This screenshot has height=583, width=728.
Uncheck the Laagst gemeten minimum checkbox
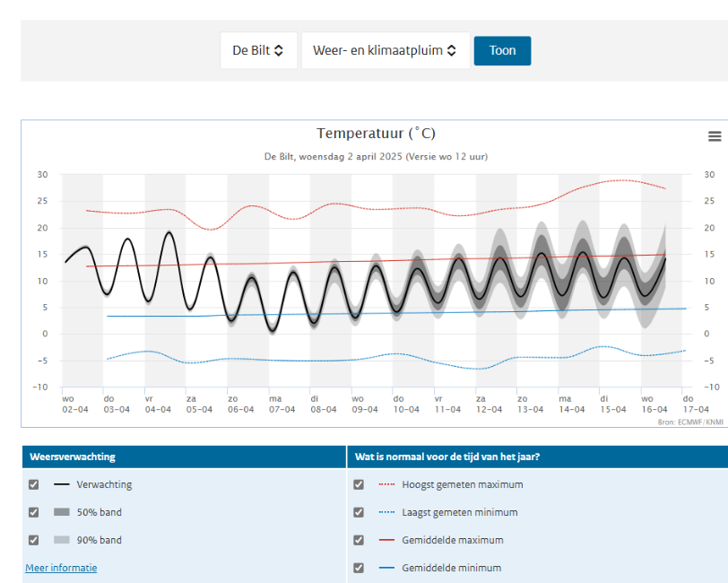click(x=359, y=512)
